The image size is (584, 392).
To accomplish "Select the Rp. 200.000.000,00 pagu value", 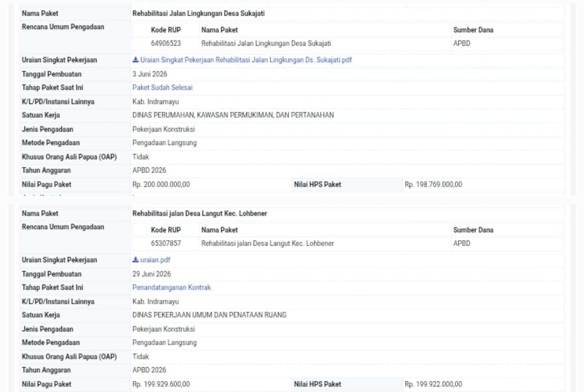I will 161,184.
